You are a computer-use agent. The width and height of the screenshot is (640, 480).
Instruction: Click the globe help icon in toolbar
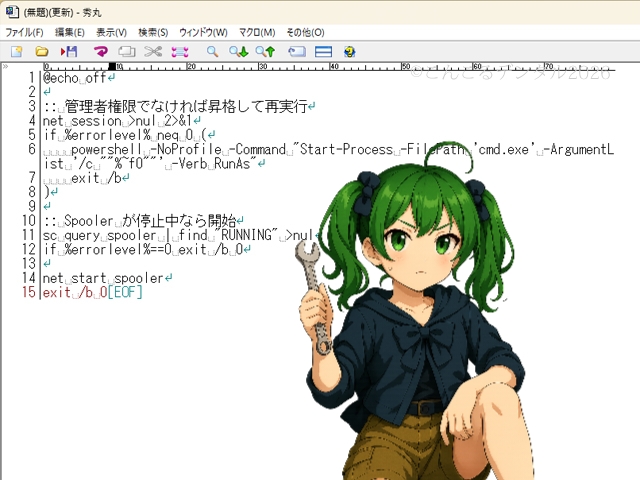click(350, 51)
